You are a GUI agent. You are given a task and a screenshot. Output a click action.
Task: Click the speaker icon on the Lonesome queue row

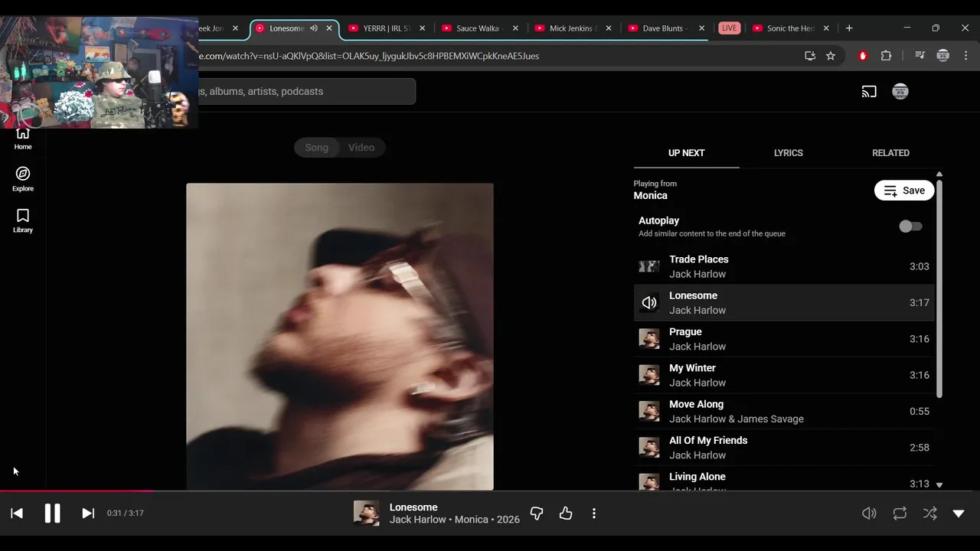649,303
